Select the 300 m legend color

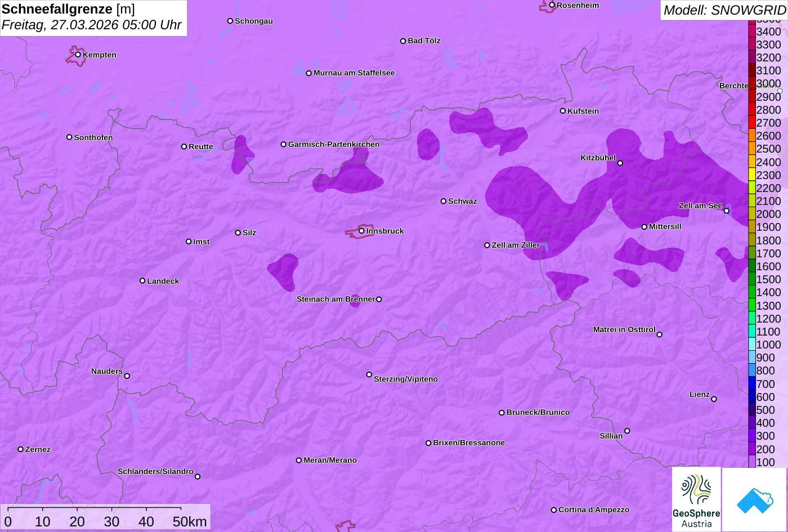(752, 436)
